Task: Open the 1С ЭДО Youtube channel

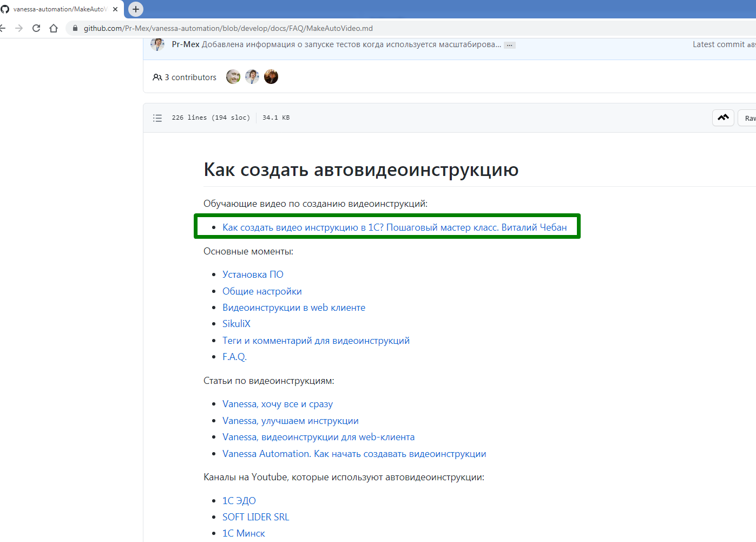Action: click(x=239, y=501)
